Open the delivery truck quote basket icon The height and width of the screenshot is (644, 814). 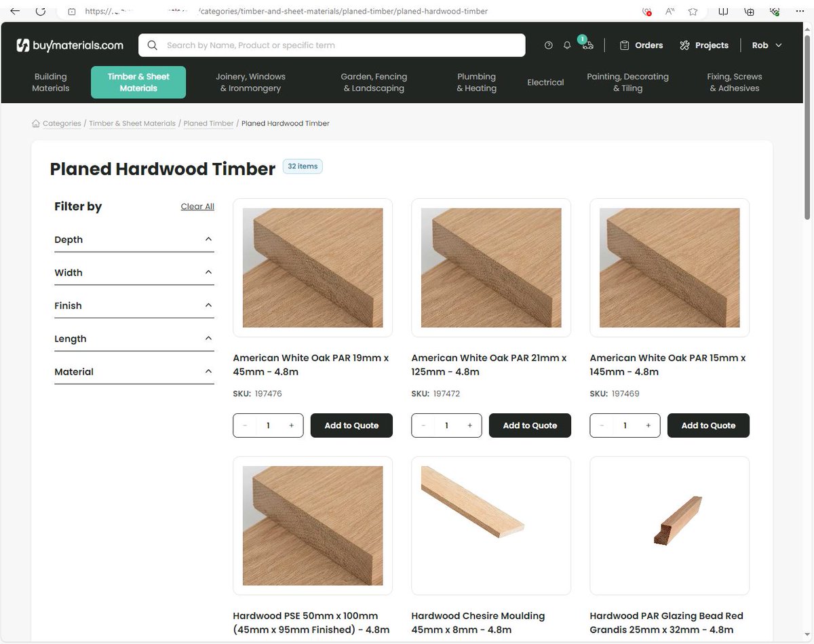[587, 45]
